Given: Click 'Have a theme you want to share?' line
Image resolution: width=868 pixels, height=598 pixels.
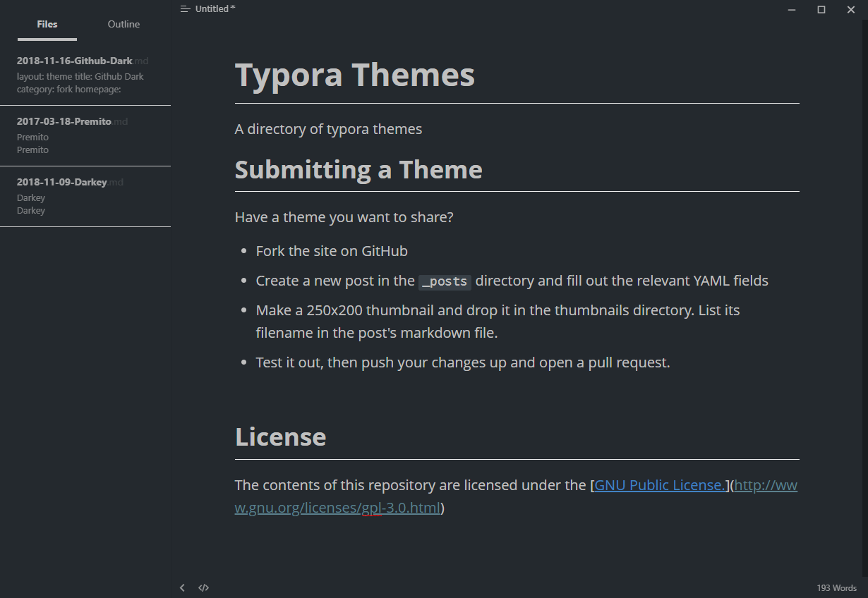Looking at the screenshot, I should (344, 217).
